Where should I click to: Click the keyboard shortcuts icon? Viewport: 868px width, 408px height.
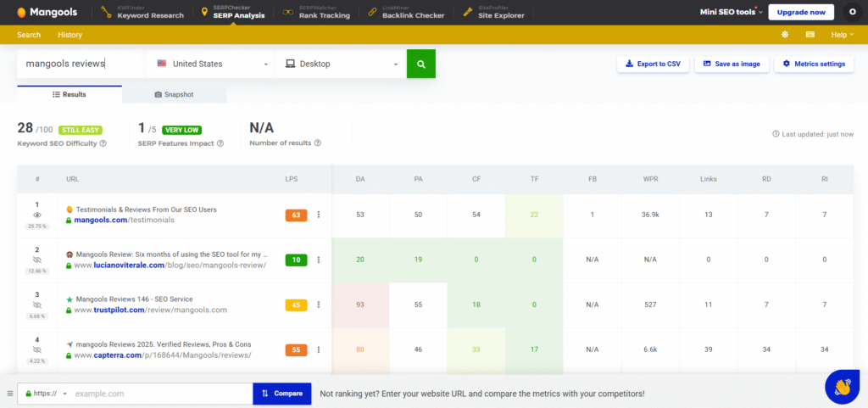(x=810, y=34)
